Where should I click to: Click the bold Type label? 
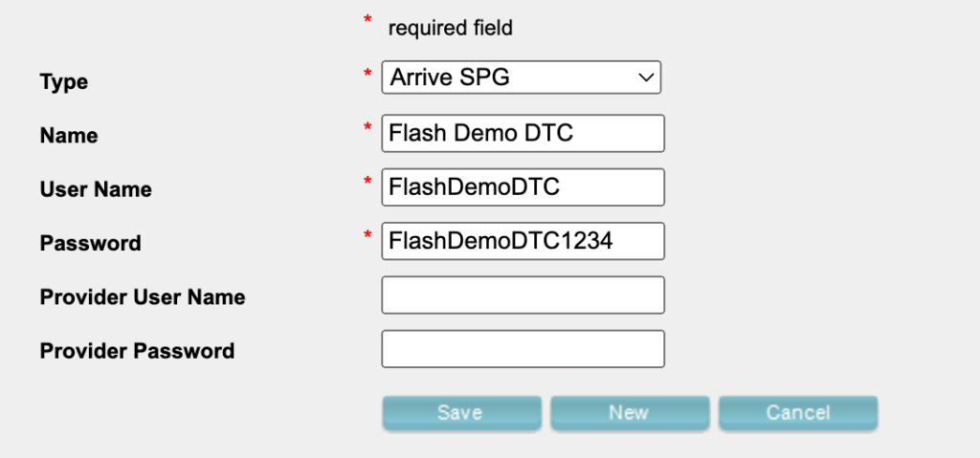[64, 82]
